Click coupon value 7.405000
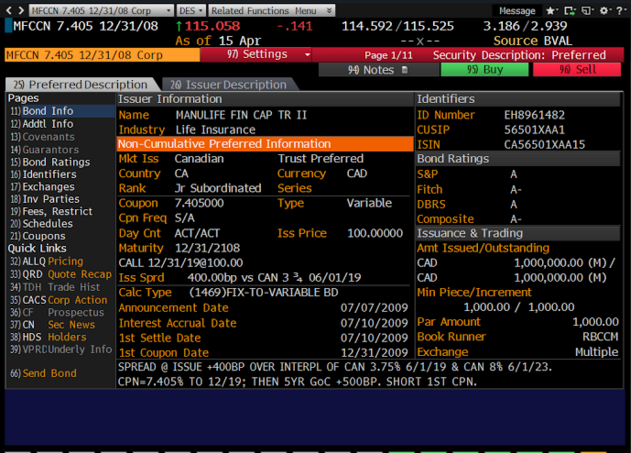Screen dimensions: 631x453 tap(199, 203)
